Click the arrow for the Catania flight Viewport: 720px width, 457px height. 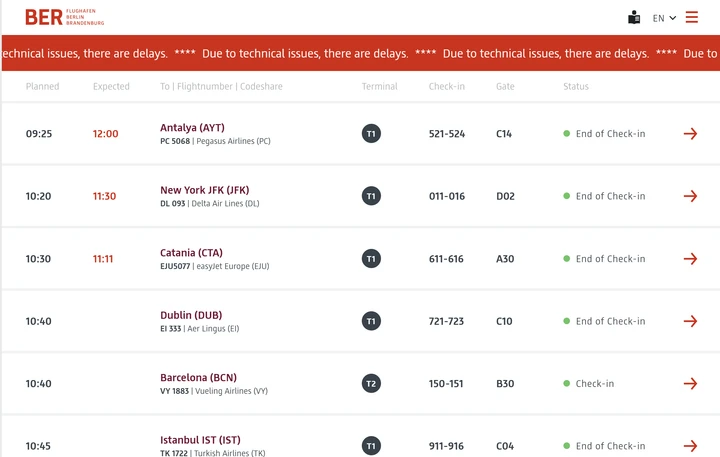pyautogui.click(x=690, y=259)
